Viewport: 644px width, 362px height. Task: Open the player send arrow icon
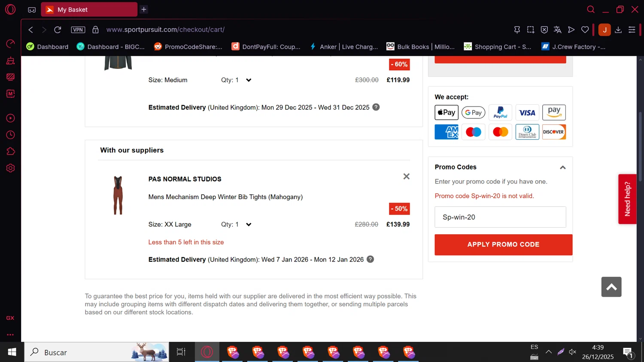[x=571, y=30]
